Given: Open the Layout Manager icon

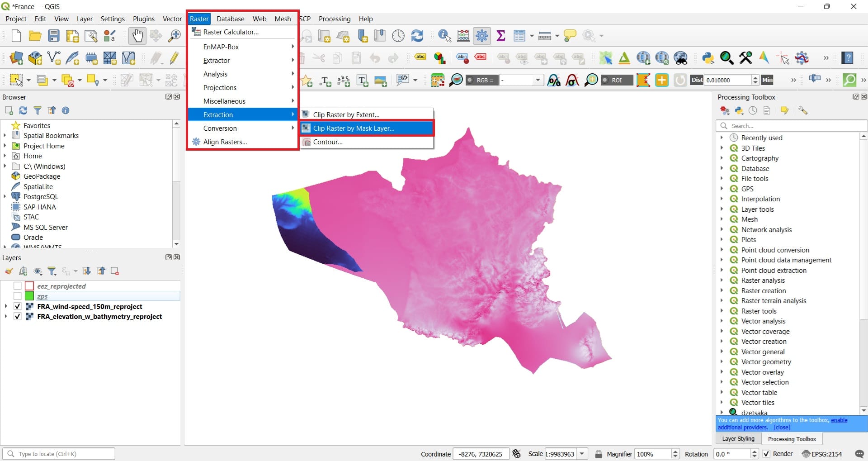Looking at the screenshot, I should tap(72, 36).
